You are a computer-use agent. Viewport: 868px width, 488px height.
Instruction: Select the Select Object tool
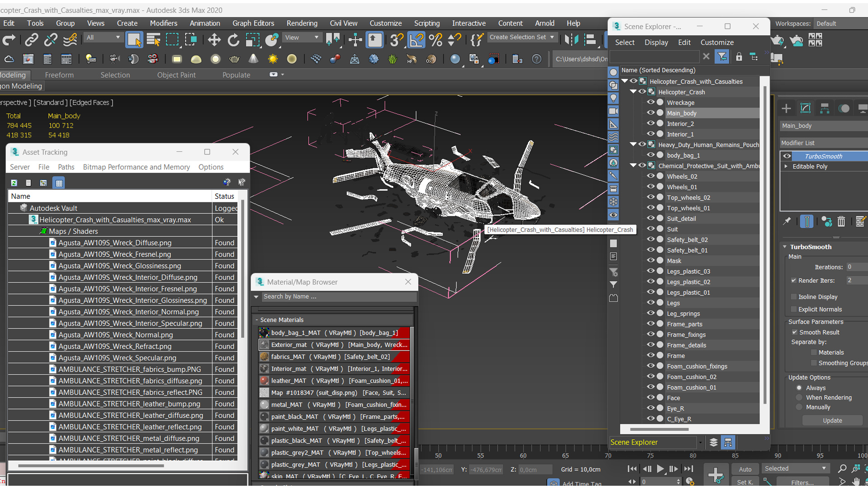point(134,40)
